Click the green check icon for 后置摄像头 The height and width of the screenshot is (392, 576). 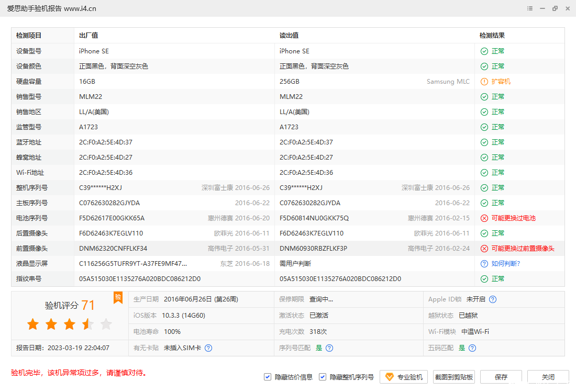coord(484,233)
